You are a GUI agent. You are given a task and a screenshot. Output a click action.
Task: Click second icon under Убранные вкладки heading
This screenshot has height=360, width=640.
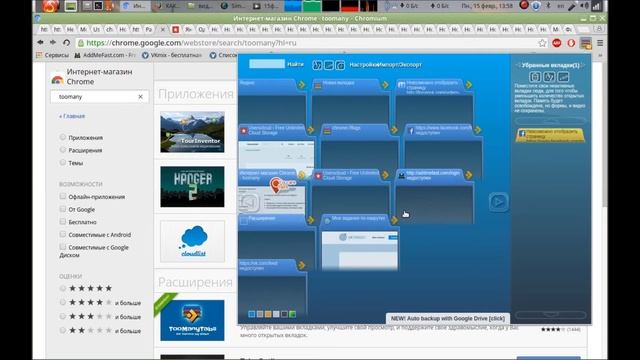549,77
